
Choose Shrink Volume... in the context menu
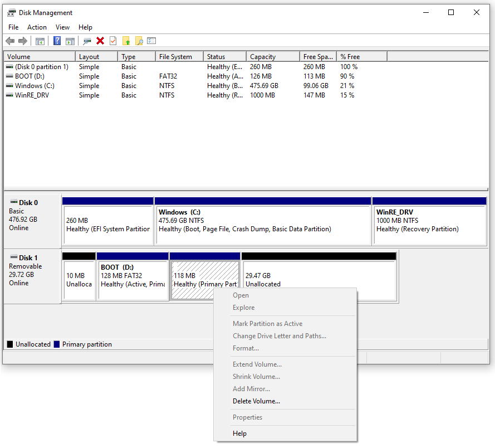285,377
